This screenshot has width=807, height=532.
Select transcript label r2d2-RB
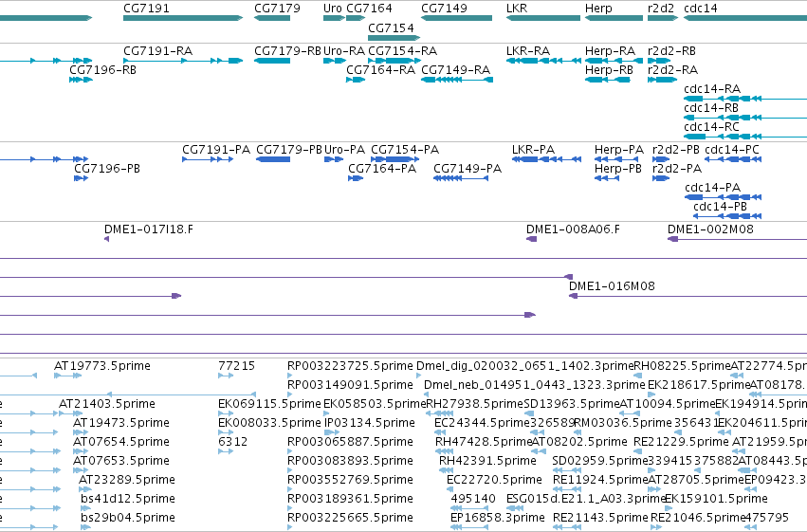click(671, 51)
